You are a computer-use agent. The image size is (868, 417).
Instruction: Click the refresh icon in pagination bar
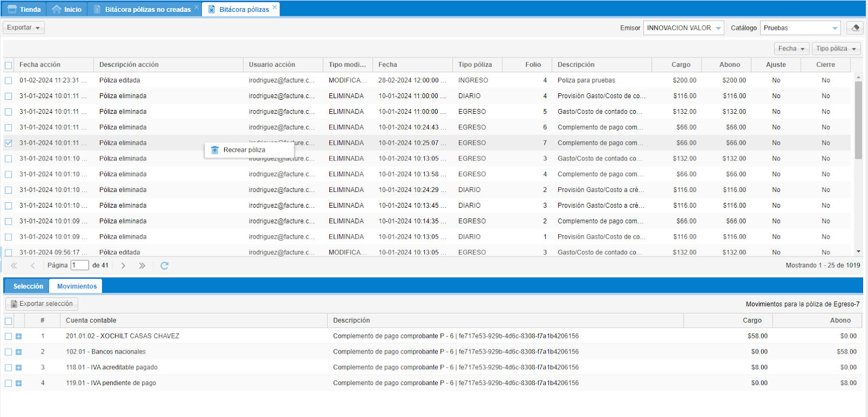coord(164,266)
